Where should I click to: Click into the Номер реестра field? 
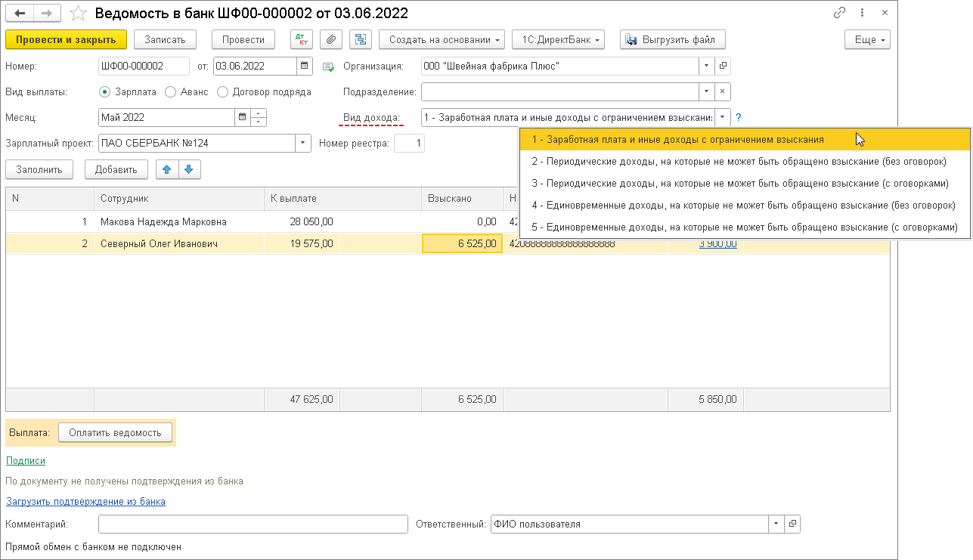tap(410, 143)
